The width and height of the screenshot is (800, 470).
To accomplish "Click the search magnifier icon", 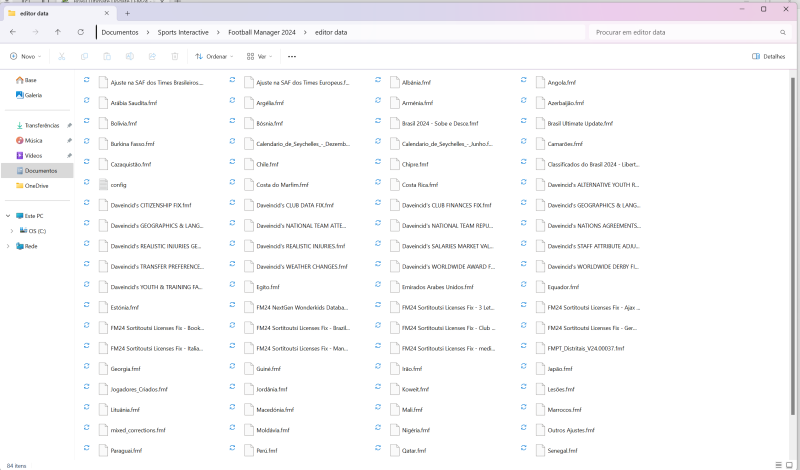I will pos(778,32).
